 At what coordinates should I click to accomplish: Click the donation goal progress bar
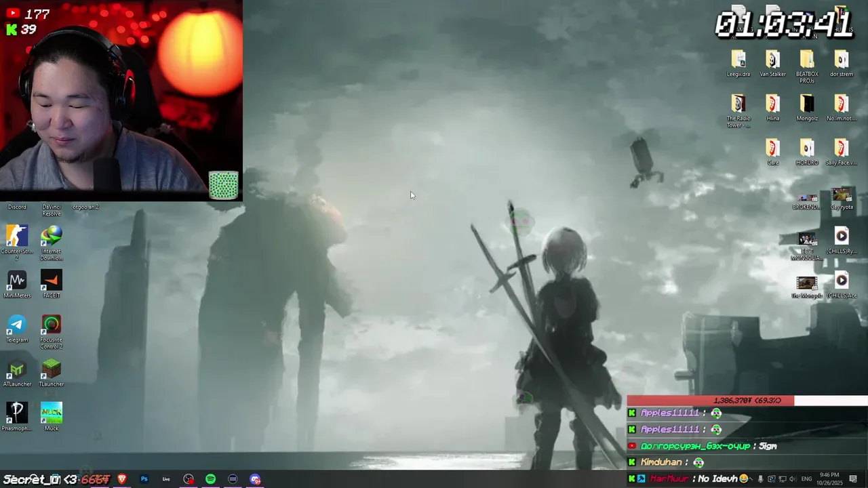coord(747,401)
